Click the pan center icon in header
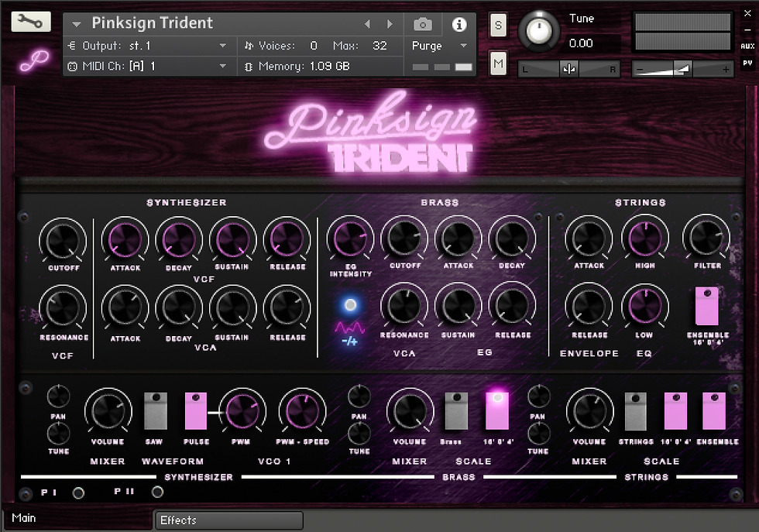Viewport: 759px width, 532px height. 568,69
